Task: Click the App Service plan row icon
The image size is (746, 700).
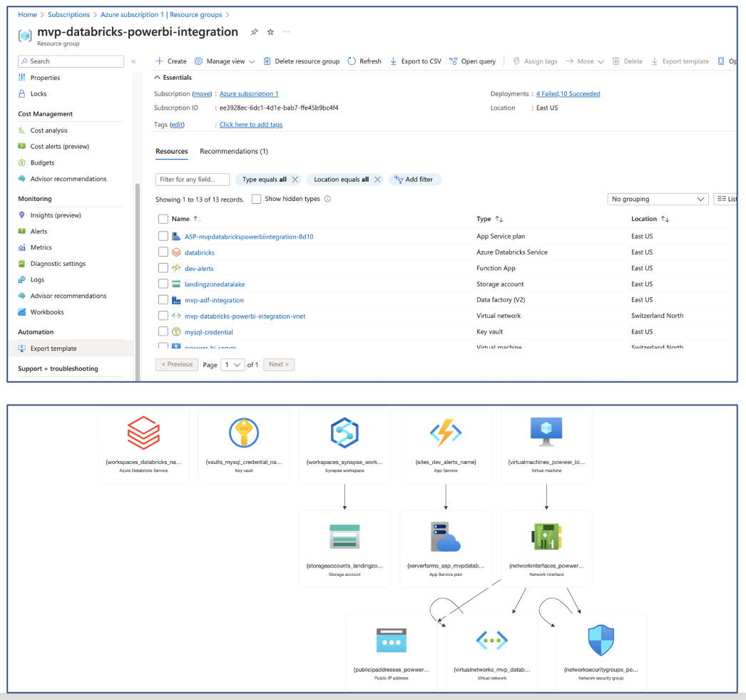Action: [176, 237]
